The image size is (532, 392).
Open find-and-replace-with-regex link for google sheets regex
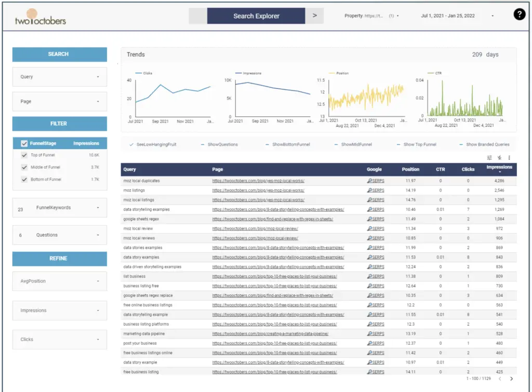coord(272,219)
